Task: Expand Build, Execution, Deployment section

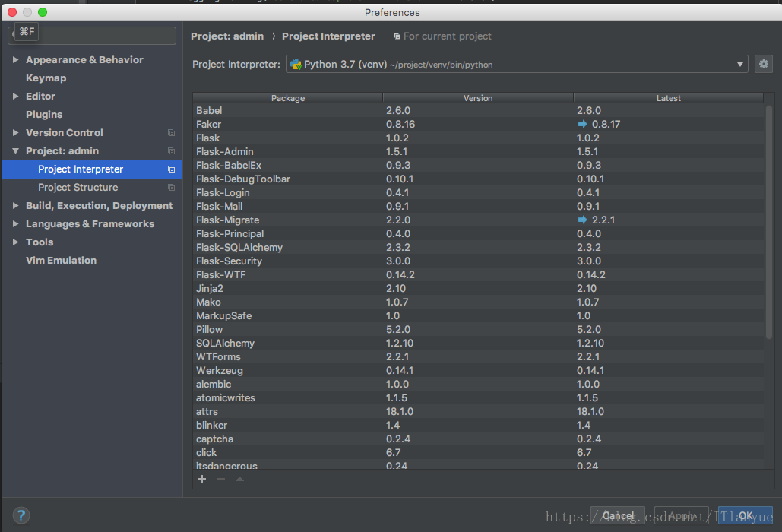Action: [x=15, y=205]
